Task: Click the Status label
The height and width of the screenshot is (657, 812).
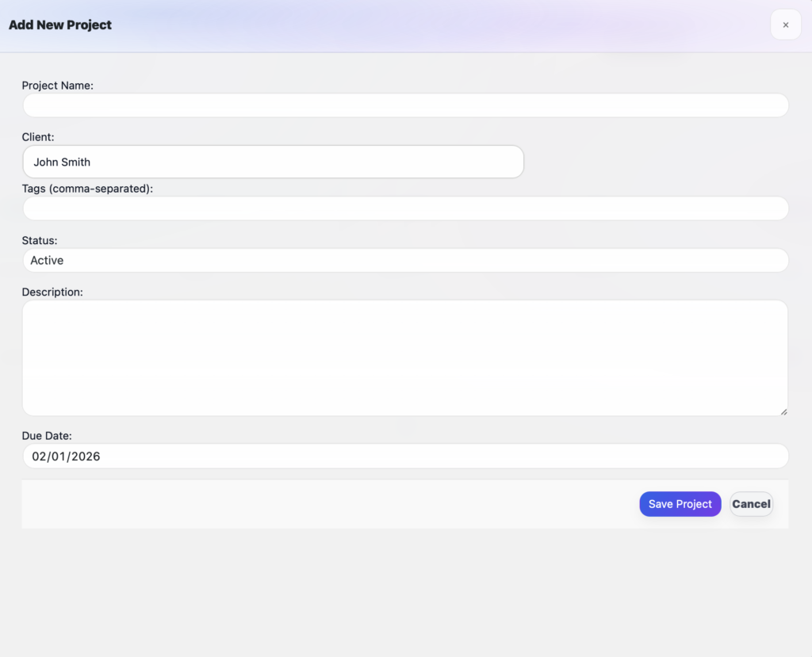Action: [x=38, y=240]
